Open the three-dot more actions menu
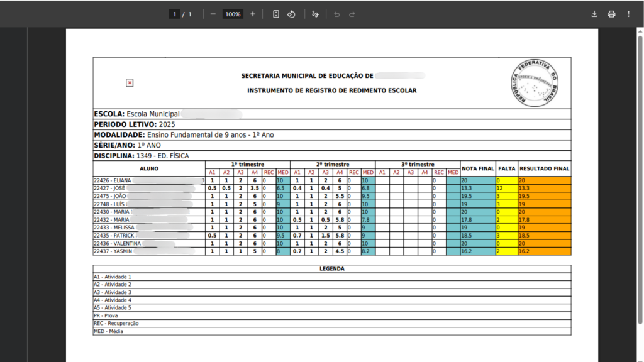 pos(628,14)
